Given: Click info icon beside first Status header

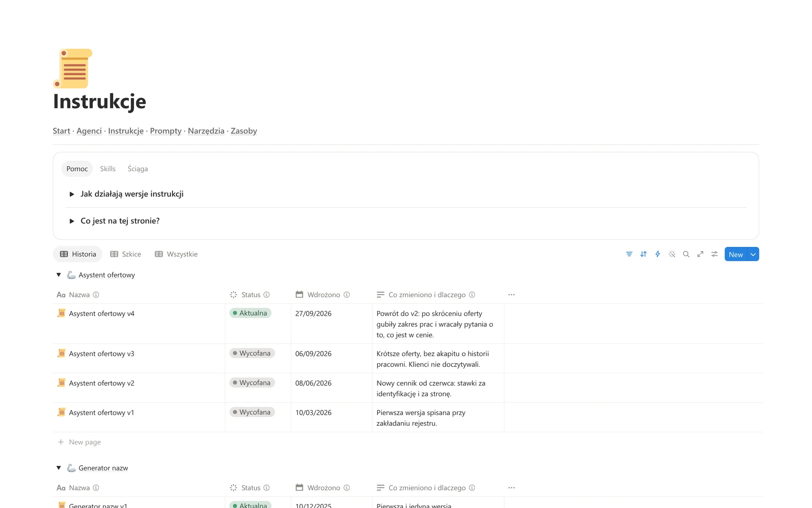Looking at the screenshot, I should 266,295.
